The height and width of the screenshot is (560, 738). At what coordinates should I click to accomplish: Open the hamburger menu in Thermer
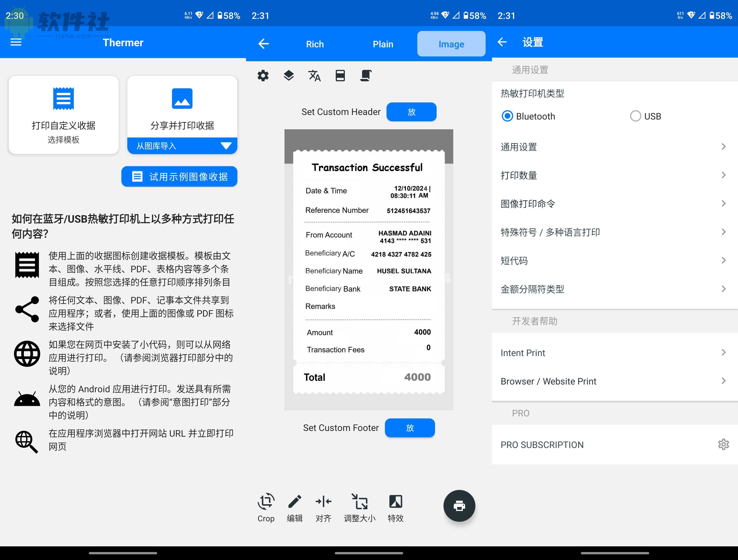tap(15, 42)
